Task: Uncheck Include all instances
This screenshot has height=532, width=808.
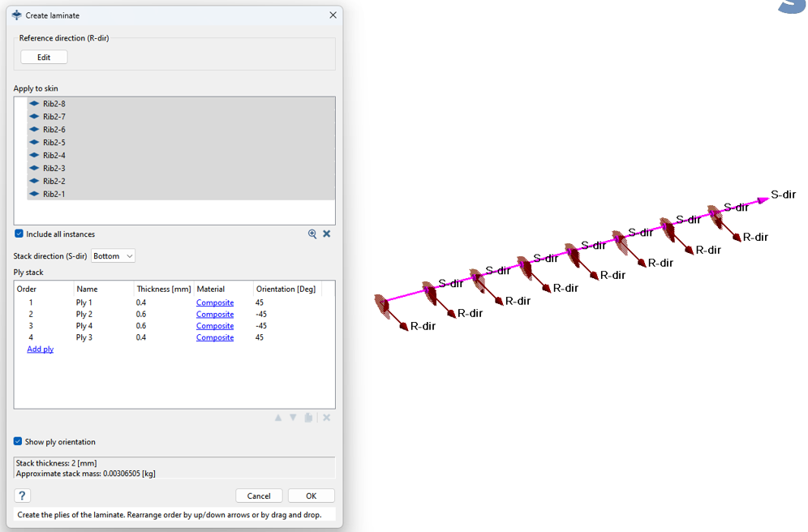Action: point(19,234)
